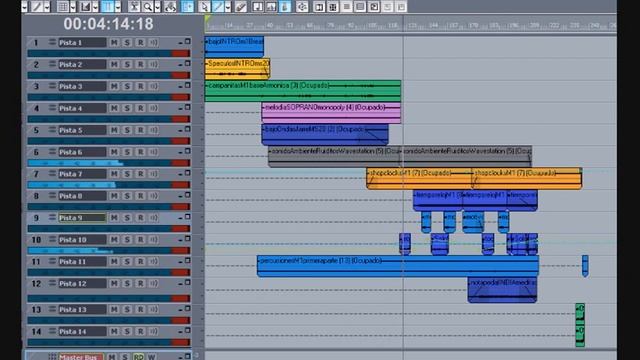Click the 00:04:14:18 time display

pyautogui.click(x=108, y=24)
